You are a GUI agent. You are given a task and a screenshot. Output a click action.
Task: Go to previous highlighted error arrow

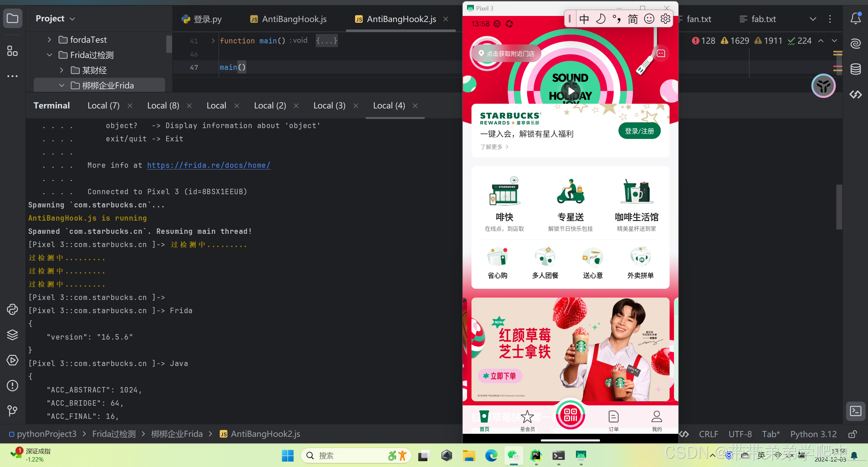click(821, 41)
